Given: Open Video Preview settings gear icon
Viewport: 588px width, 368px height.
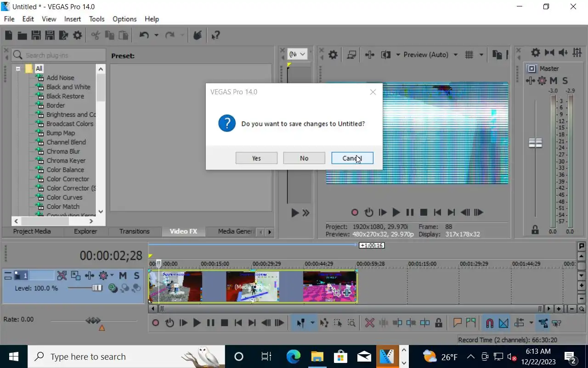Looking at the screenshot, I should [x=333, y=55].
